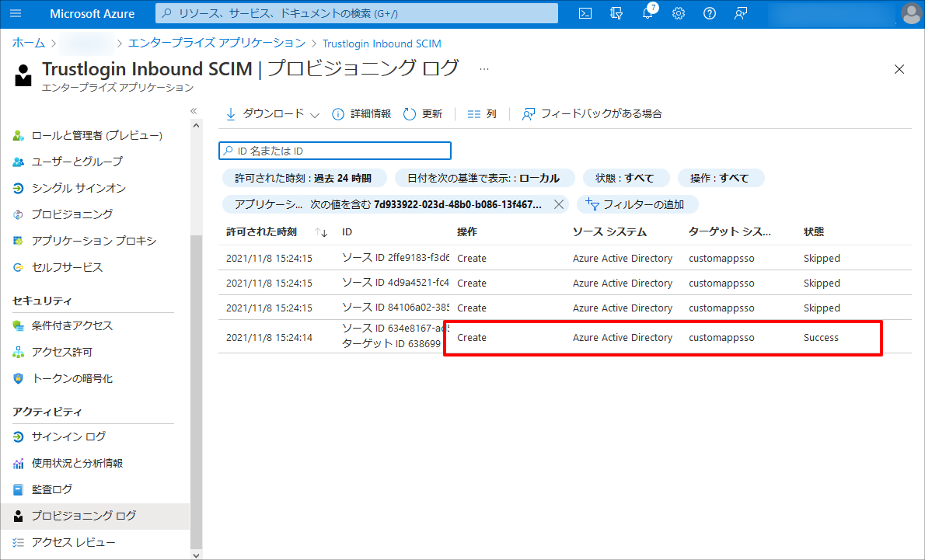
Task: Open the help question mark icon
Action: click(710, 13)
